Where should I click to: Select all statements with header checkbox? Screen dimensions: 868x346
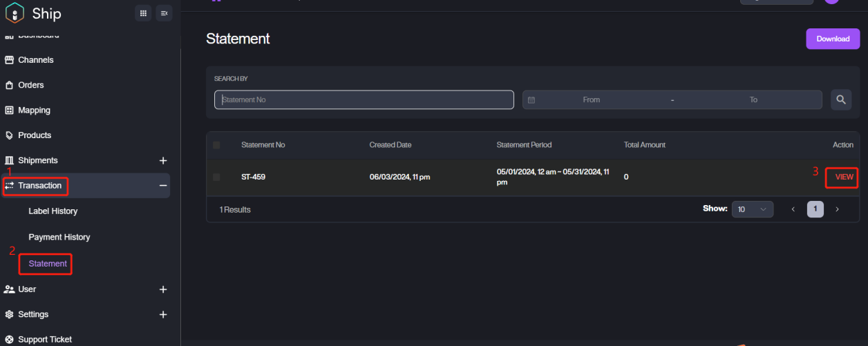pyautogui.click(x=216, y=145)
